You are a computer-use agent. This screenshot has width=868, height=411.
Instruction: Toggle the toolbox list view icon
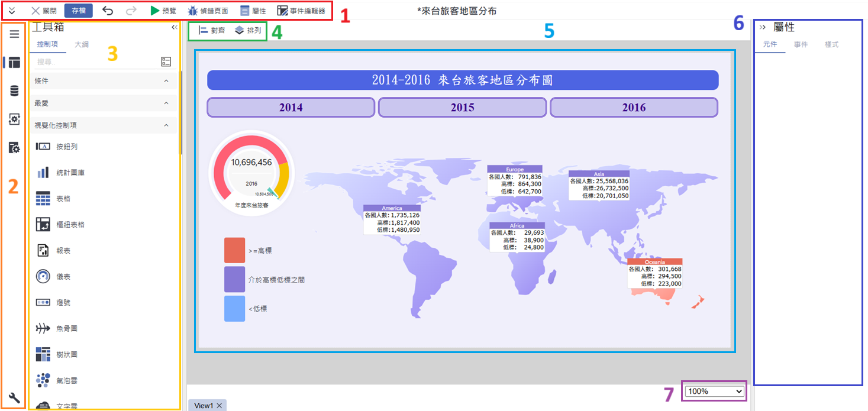point(166,62)
